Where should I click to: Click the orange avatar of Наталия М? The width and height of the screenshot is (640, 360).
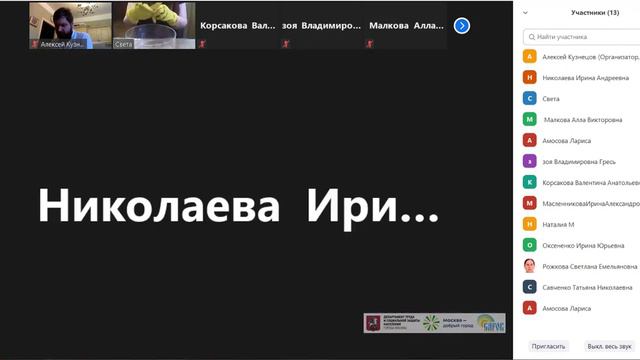point(529,224)
